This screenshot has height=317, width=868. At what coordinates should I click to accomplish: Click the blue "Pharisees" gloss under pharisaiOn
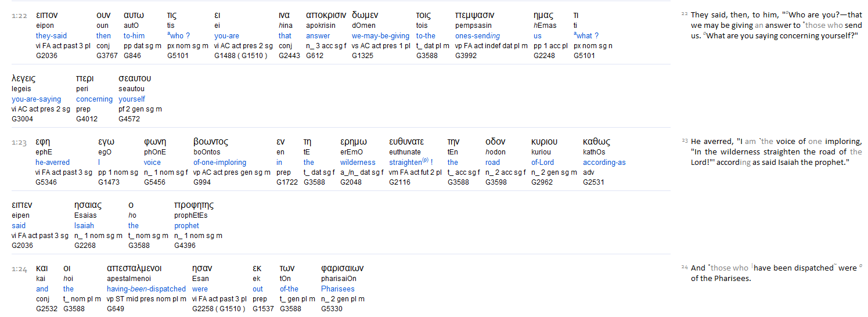point(338,289)
